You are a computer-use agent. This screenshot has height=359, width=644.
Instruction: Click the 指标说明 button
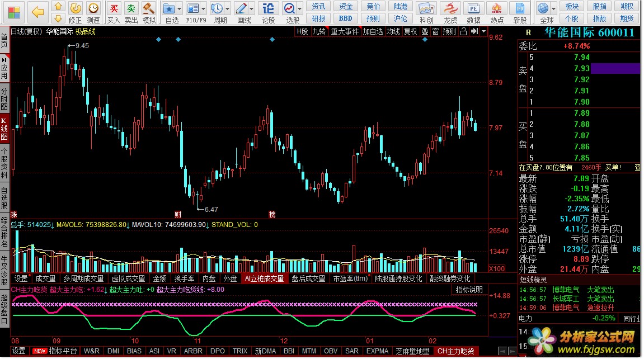point(469,290)
